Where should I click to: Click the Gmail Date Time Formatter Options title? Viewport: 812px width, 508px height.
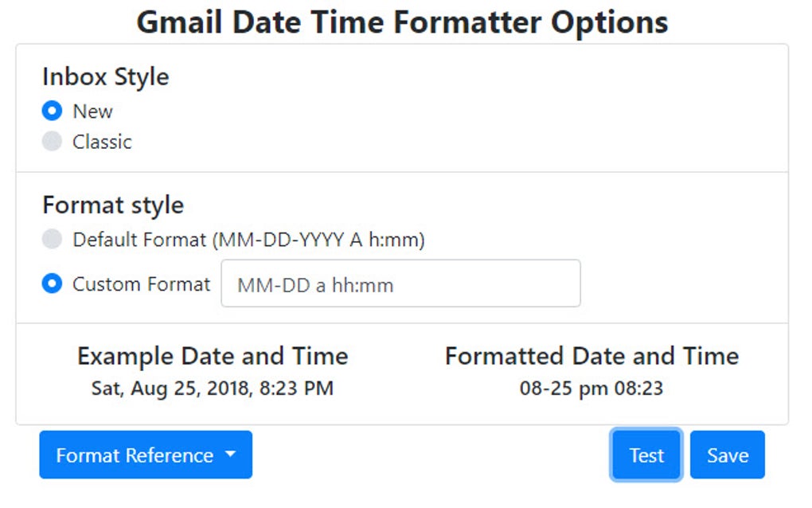pos(405,21)
